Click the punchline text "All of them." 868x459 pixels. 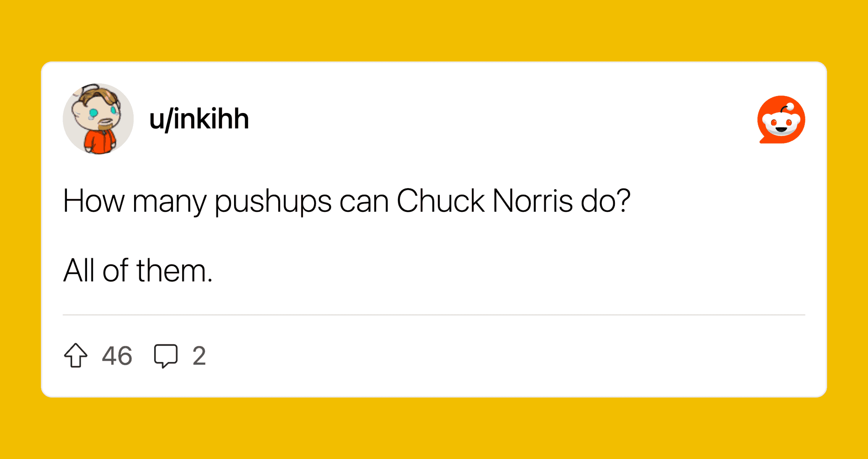(137, 271)
